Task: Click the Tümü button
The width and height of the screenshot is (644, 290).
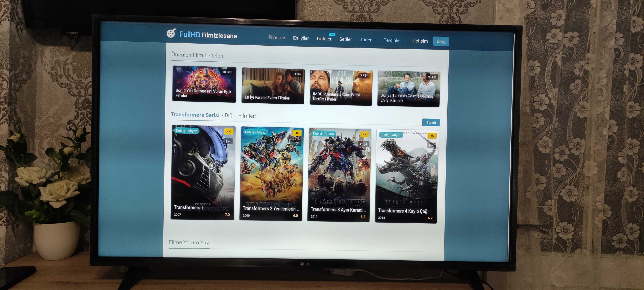Action: pos(431,122)
